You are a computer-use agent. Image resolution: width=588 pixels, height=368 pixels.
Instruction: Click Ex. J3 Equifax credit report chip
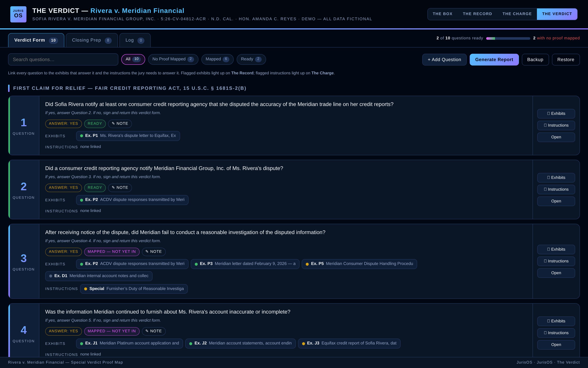pyautogui.click(x=349, y=343)
